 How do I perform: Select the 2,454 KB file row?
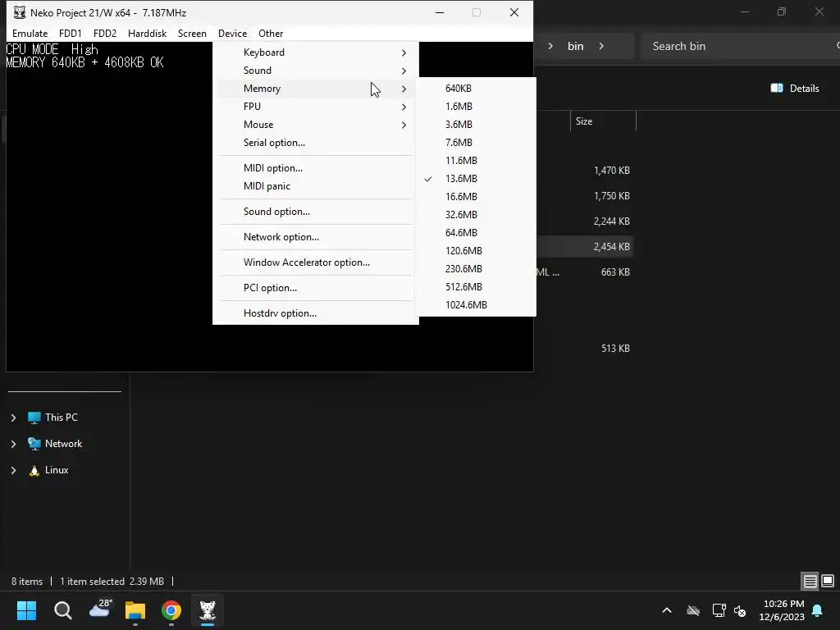click(x=584, y=247)
